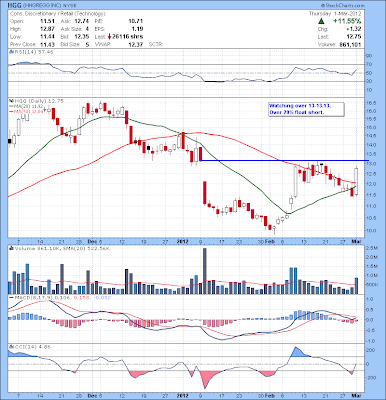Select the High value 12.87
Screen dimensions: 386x400
pyautogui.click(x=47, y=29)
